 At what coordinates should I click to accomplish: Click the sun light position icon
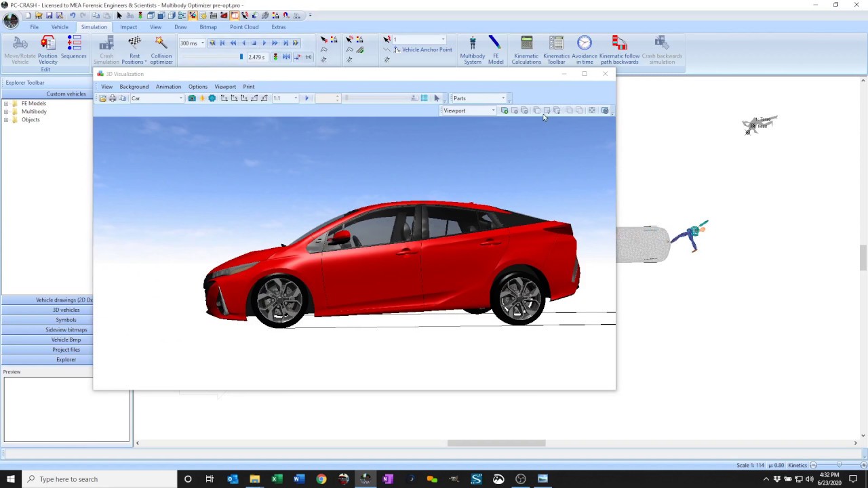pyautogui.click(x=202, y=98)
